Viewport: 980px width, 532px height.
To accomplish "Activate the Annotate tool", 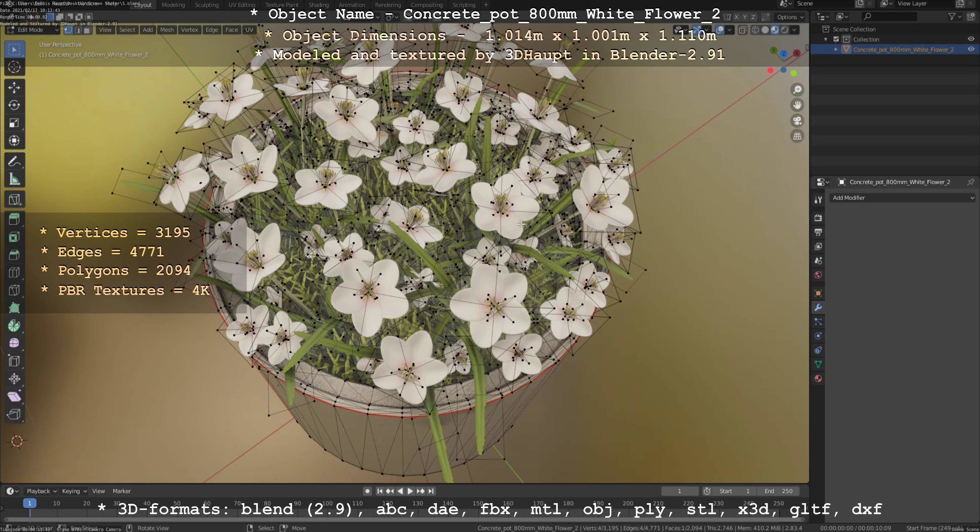I will tap(15, 161).
